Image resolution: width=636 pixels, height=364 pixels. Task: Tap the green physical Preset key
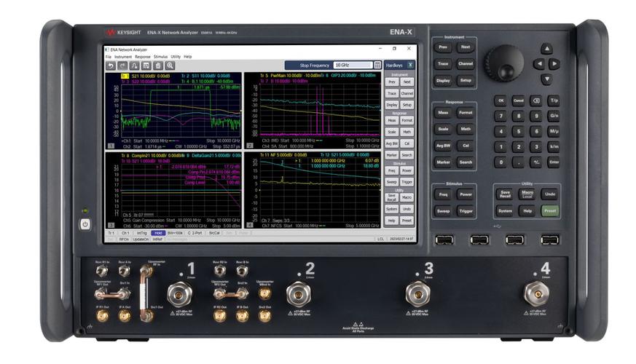550,211
